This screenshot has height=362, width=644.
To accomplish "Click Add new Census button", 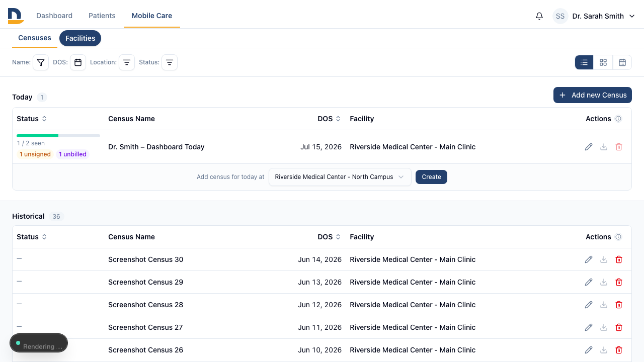I will 593,95.
